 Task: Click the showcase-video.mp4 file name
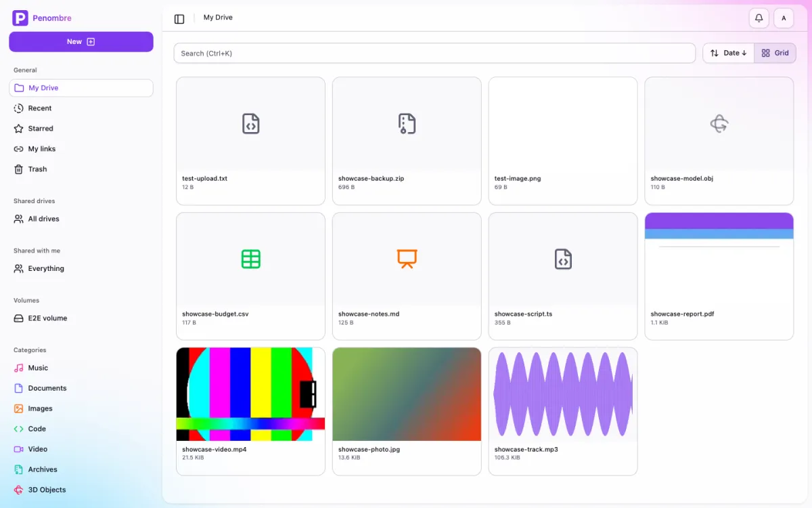215,450
